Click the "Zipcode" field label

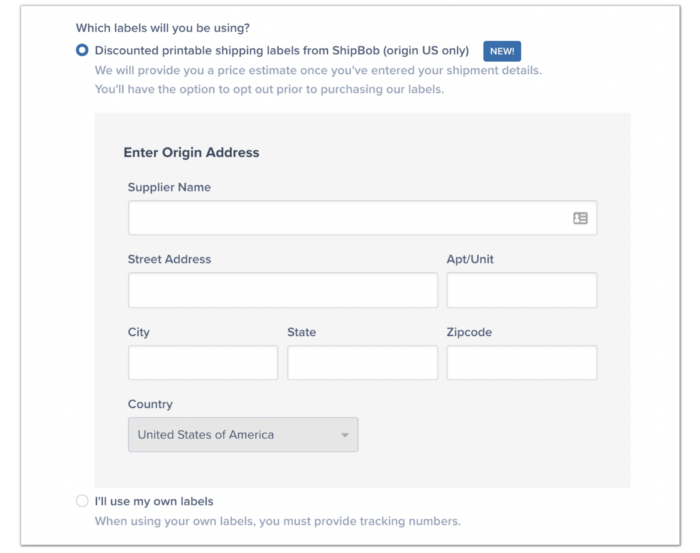coord(469,332)
